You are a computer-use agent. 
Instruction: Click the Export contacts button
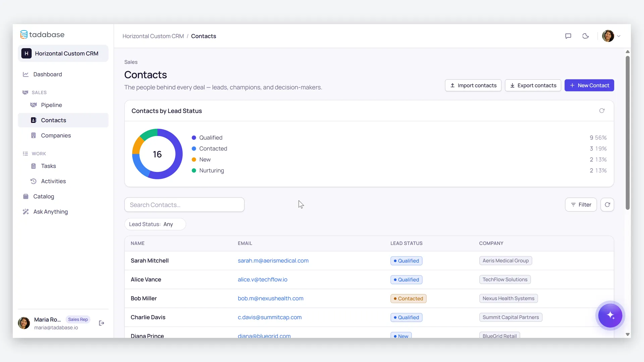tap(533, 85)
